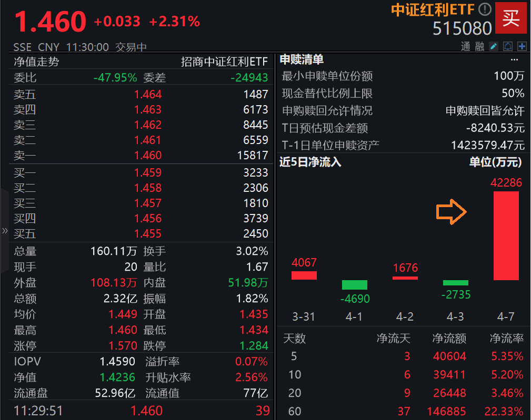Click the 60-day 净流额 value 146885
Image resolution: width=531 pixels, height=420 pixels.
point(446,411)
